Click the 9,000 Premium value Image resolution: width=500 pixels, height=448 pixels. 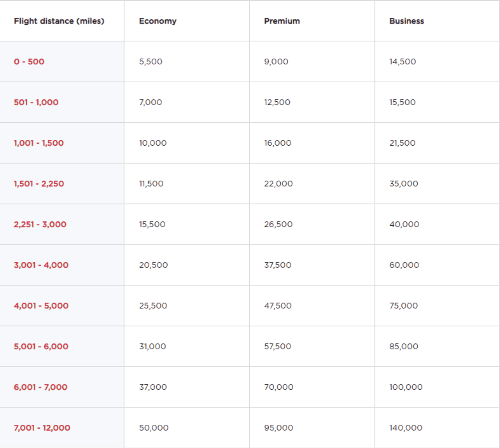point(276,61)
